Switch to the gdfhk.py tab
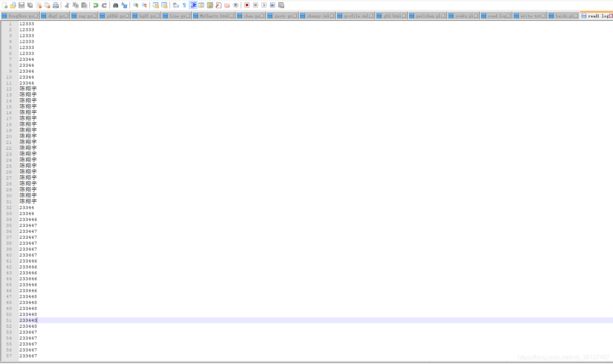This screenshot has height=364, width=613. [115, 16]
